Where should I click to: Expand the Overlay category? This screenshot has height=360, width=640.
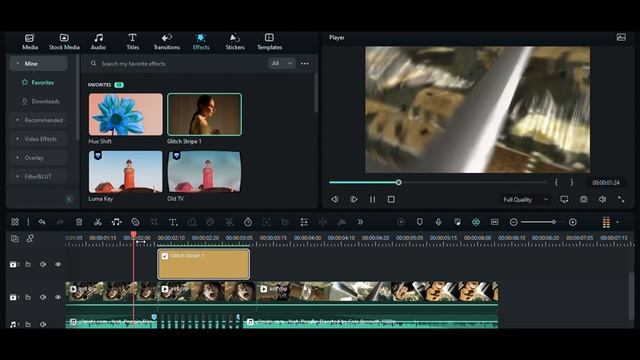point(38,158)
